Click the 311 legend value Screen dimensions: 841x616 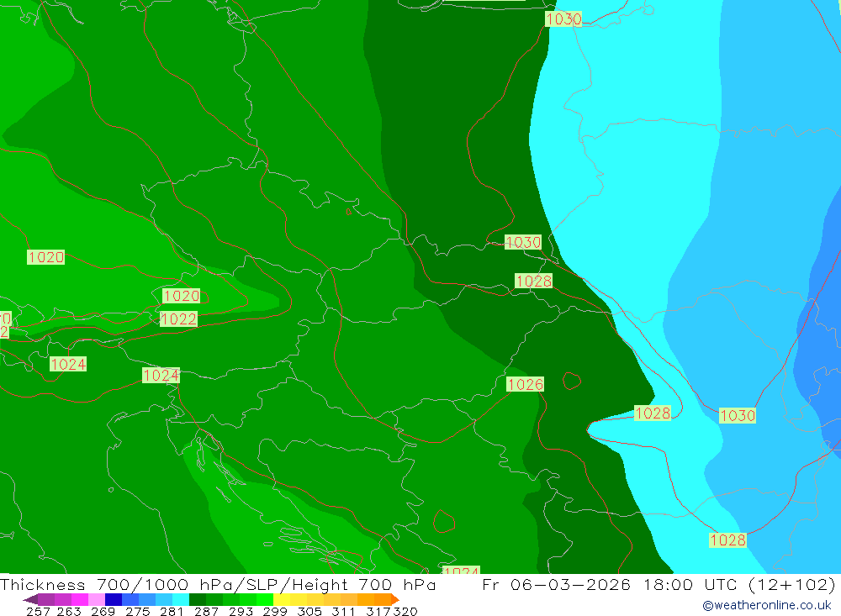pyautogui.click(x=343, y=612)
